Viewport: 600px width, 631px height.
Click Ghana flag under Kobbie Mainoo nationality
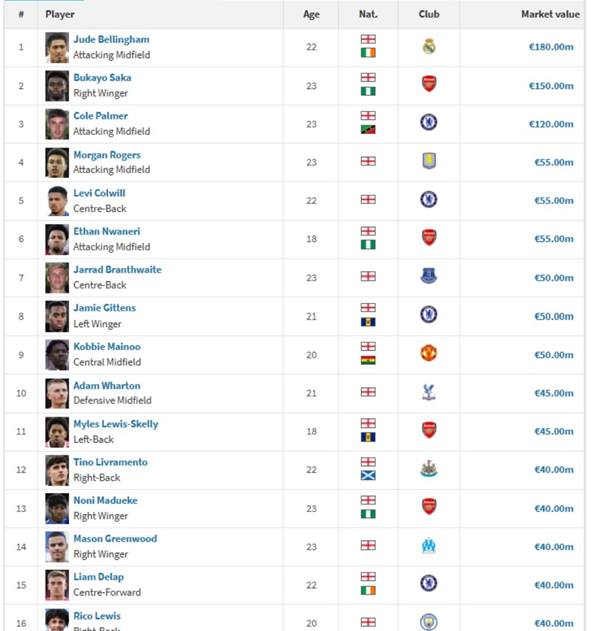368,361
